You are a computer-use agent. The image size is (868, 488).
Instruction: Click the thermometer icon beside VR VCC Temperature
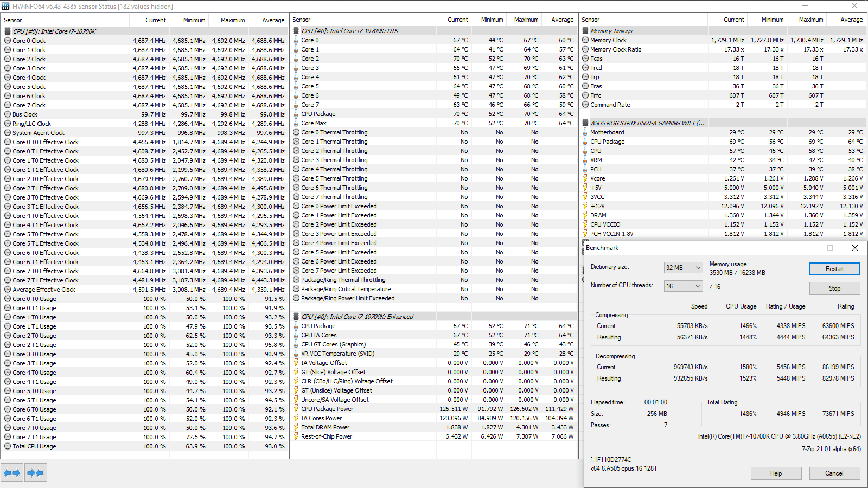coord(296,354)
